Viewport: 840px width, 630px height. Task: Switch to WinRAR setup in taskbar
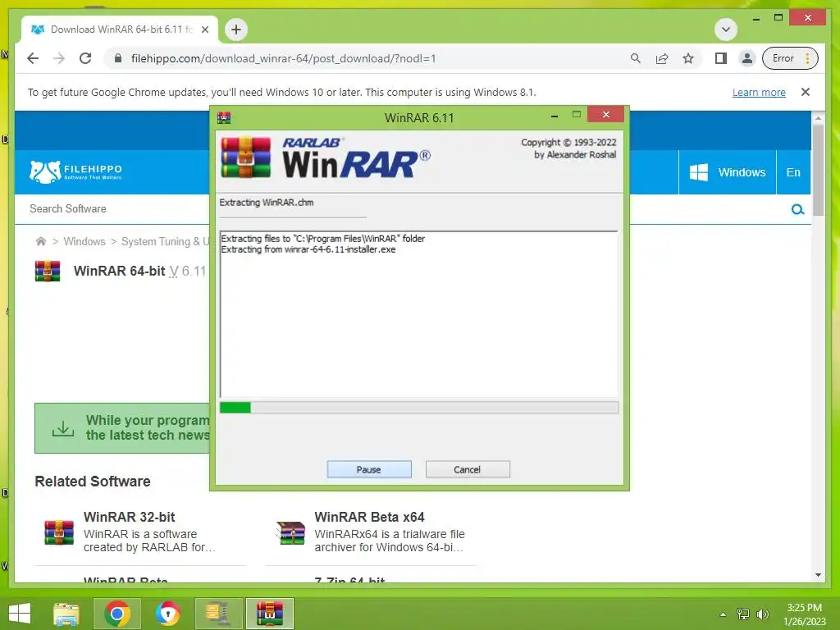tap(269, 614)
